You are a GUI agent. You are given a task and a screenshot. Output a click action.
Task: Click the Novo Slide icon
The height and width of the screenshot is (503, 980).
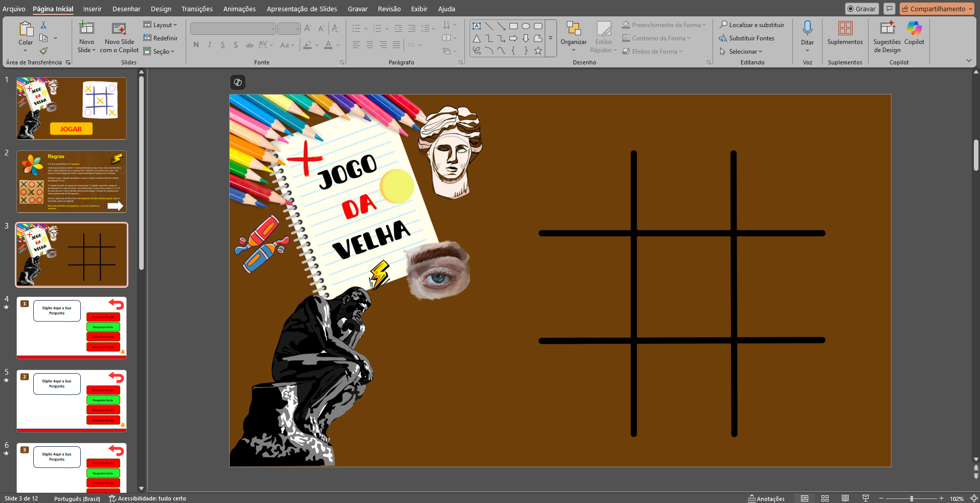point(86,29)
